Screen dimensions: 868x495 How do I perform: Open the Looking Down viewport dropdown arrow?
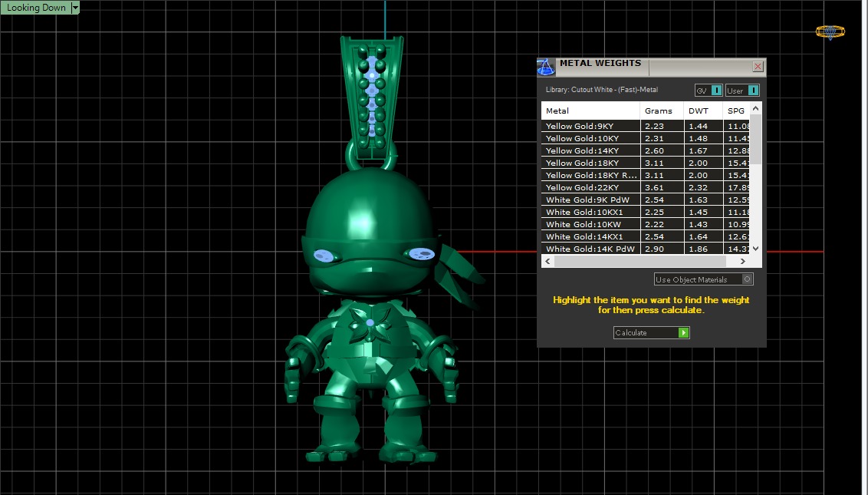pyautogui.click(x=76, y=8)
